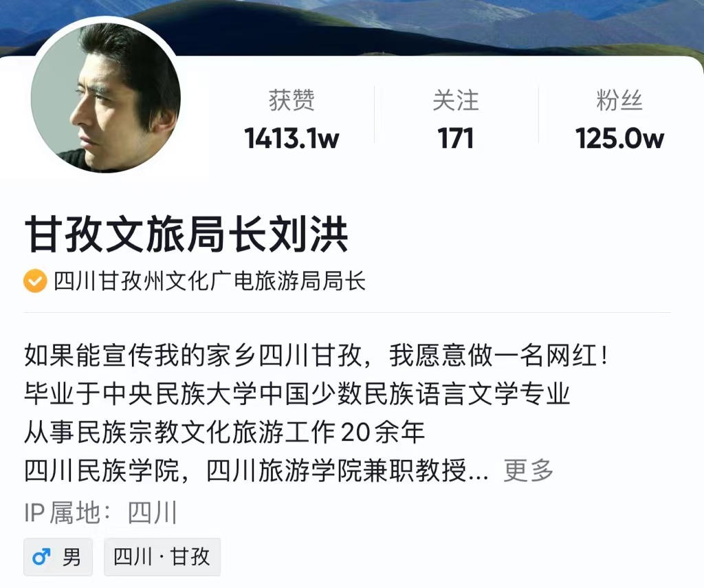Tap the 获赞 label text
This screenshot has height=588, width=704.
291,100
